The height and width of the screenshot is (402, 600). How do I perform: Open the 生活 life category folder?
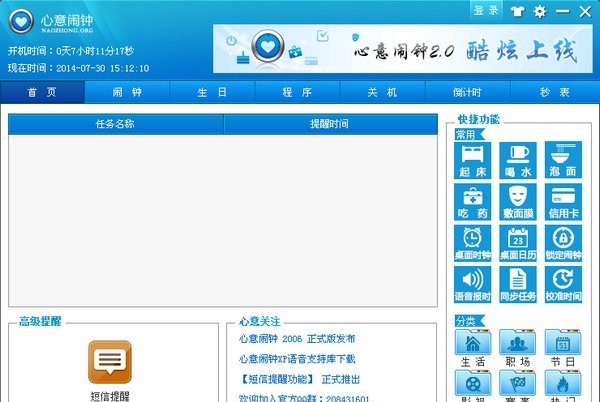click(473, 348)
